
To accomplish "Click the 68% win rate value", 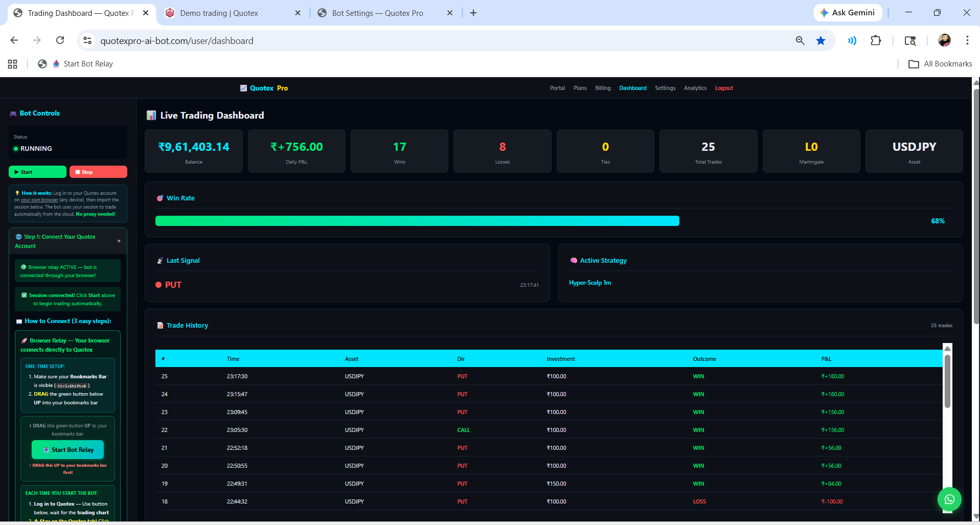I will coord(938,221).
